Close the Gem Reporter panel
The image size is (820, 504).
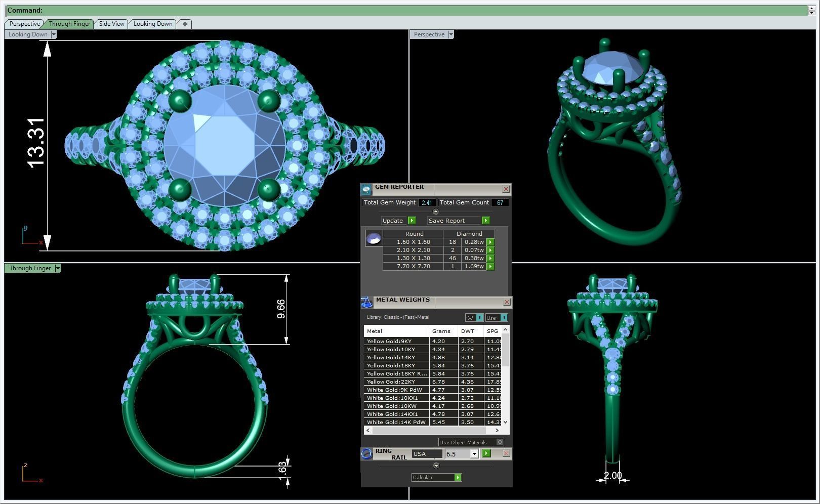[x=506, y=189]
